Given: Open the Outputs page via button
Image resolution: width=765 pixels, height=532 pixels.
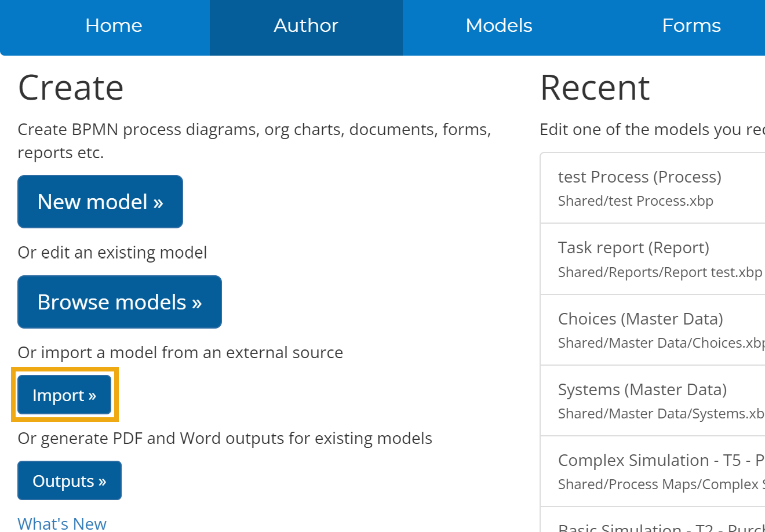Looking at the screenshot, I should coord(70,481).
